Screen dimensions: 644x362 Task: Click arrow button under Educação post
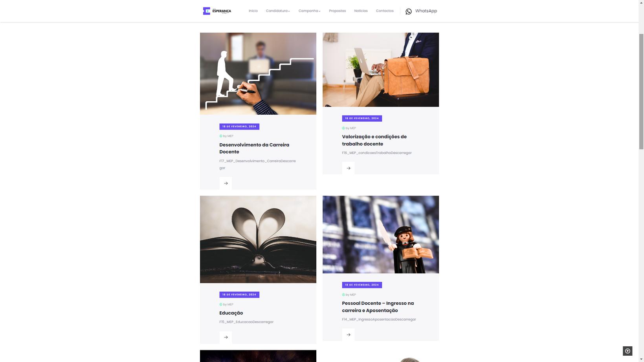point(226,337)
